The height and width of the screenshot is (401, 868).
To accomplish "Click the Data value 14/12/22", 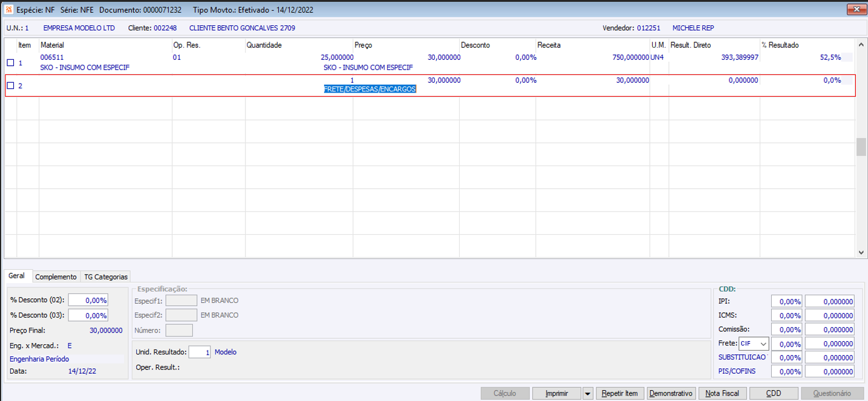I will click(82, 371).
